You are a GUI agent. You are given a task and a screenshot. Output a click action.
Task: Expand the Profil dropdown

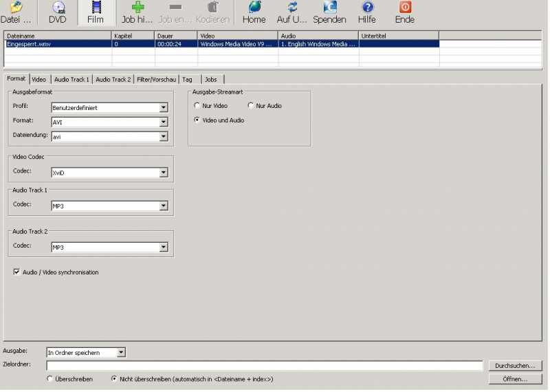(x=164, y=107)
